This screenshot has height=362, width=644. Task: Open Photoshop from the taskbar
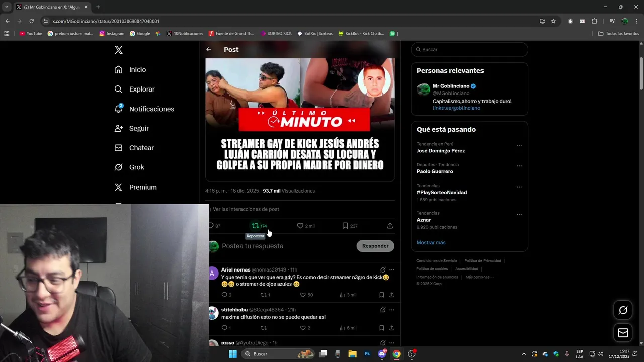point(367,354)
